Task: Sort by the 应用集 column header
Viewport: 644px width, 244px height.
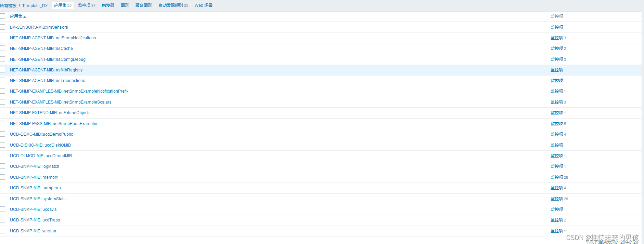Action: click(x=18, y=16)
